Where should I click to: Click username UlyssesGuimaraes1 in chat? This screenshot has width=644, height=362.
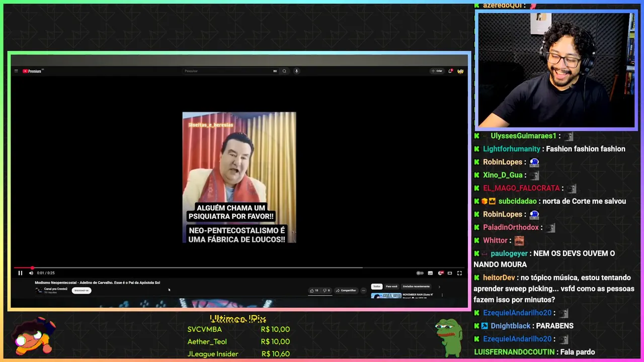point(523,136)
